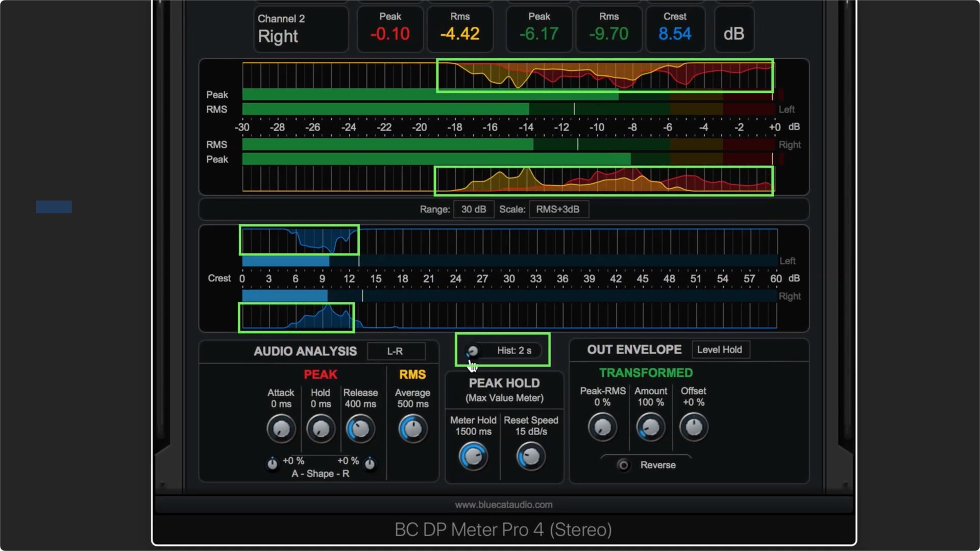980x551 pixels.
Task: Click the Peak-RMS 0 % knob
Action: 602,427
